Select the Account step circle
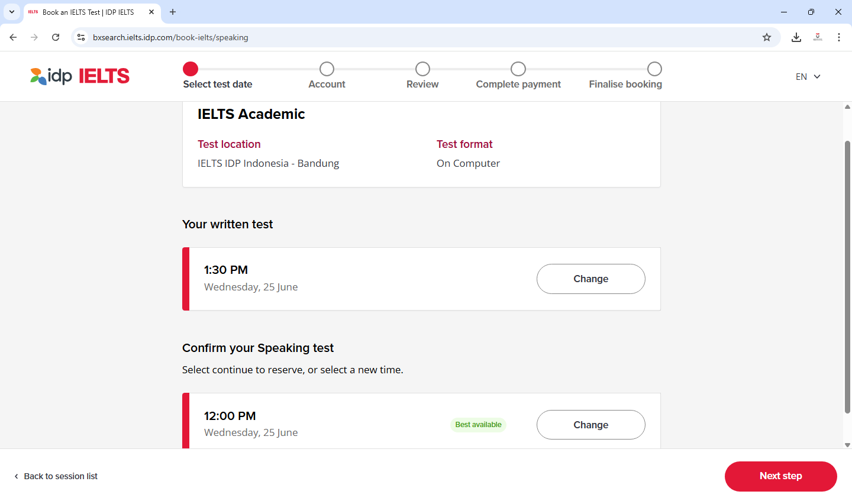This screenshot has height=504, width=852. pyautogui.click(x=327, y=69)
